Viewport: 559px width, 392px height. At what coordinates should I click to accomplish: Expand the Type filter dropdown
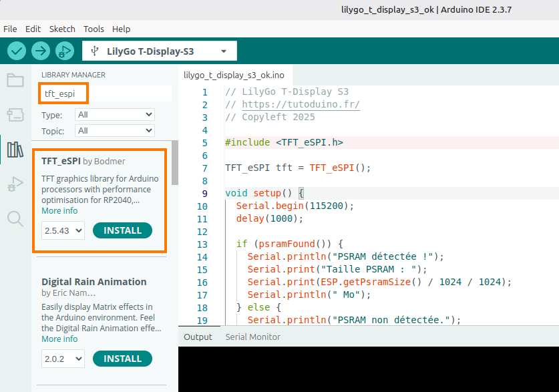pyautogui.click(x=115, y=115)
